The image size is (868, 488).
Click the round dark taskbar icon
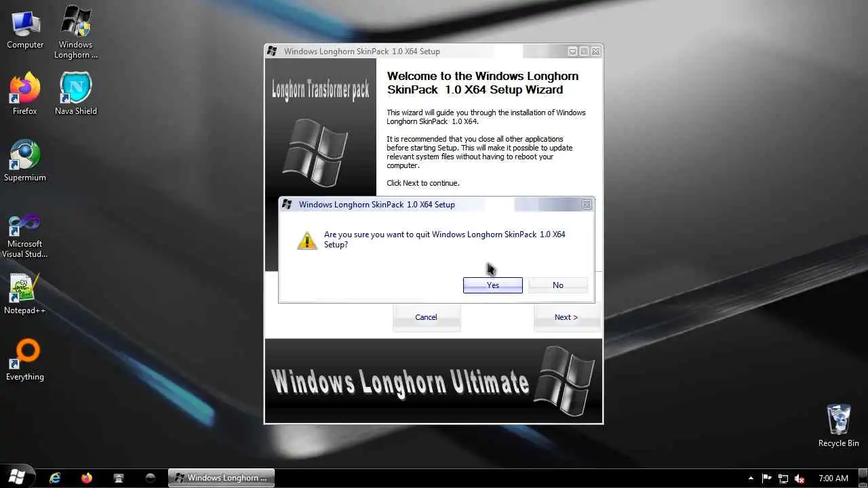click(x=151, y=478)
